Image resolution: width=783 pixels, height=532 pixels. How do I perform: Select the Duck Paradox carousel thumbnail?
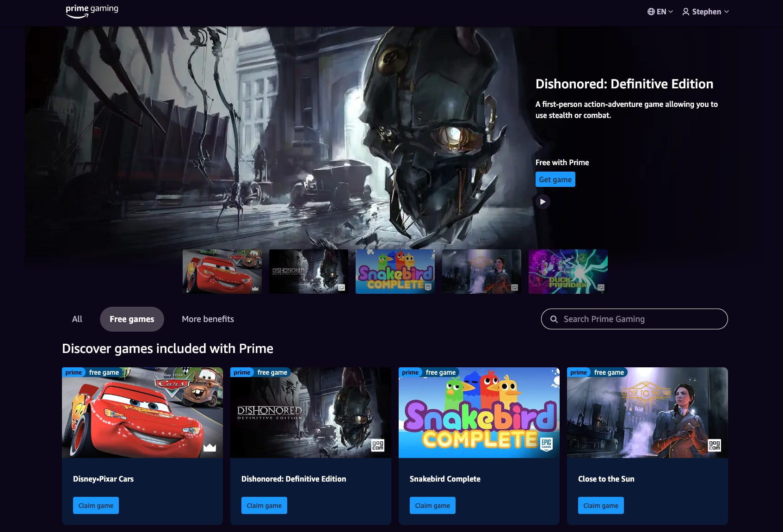568,272
